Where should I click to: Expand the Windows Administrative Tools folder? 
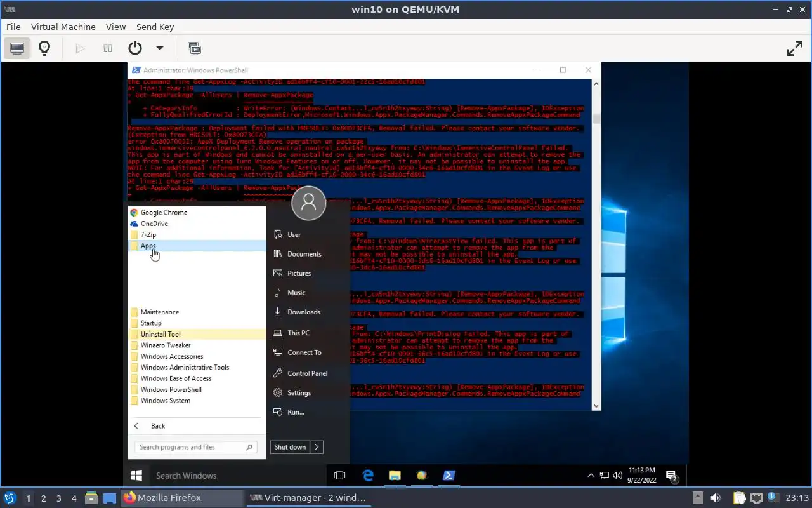(197, 368)
